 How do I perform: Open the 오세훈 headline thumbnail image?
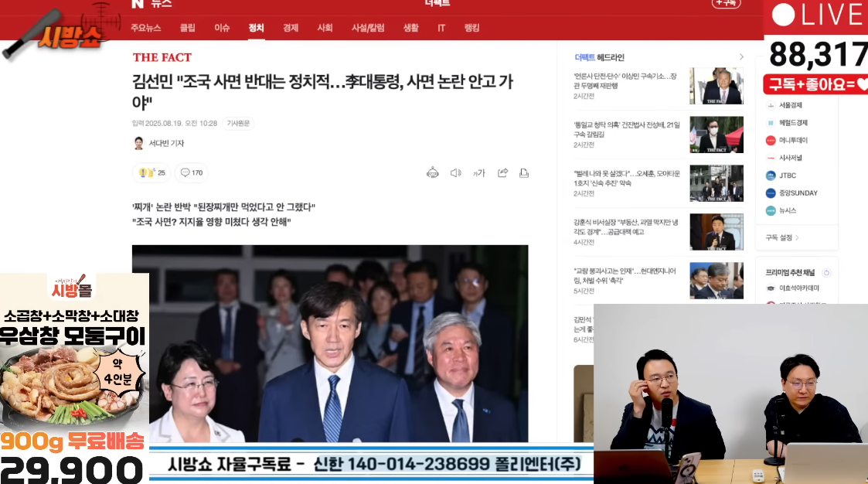click(716, 183)
